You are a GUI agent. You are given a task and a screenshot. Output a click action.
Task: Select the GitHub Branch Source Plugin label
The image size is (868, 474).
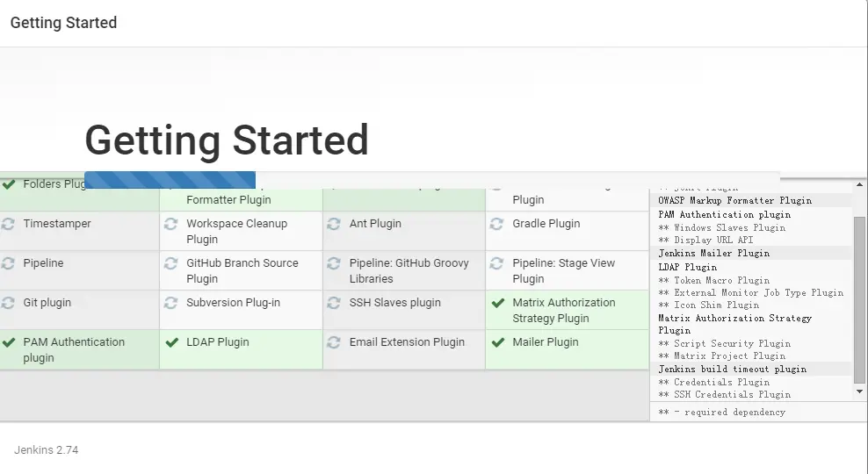242,271
